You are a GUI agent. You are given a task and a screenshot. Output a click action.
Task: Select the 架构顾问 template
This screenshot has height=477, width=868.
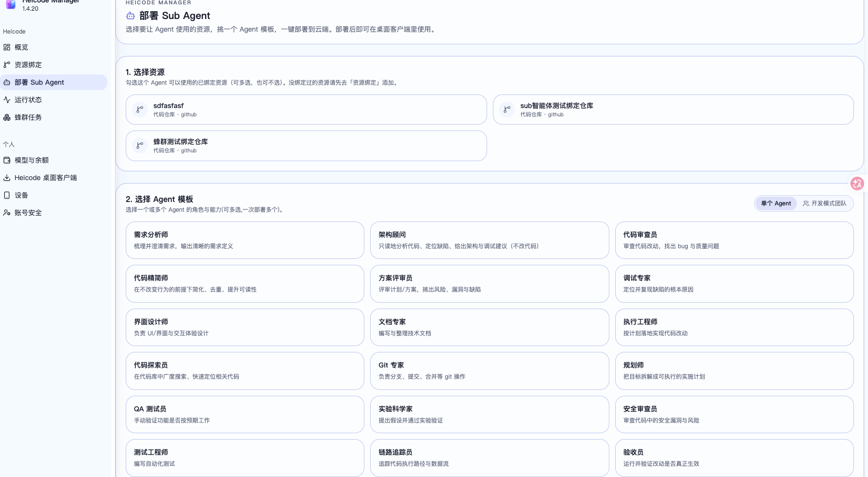[x=490, y=240]
